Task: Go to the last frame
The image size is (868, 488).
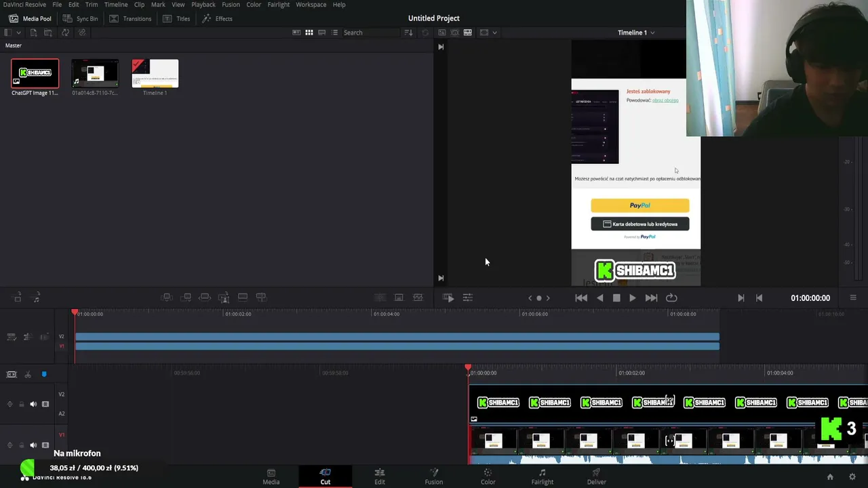Action: click(x=651, y=298)
